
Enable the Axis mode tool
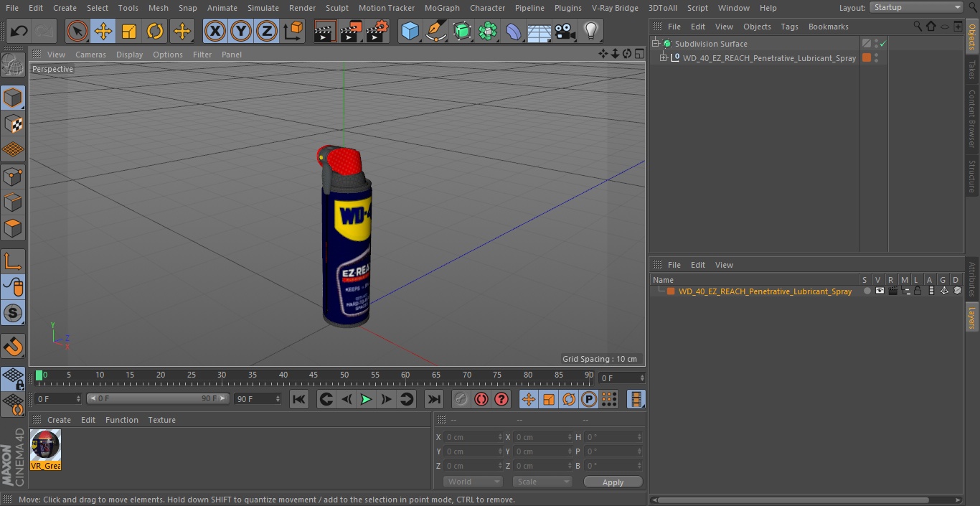pos(14,261)
